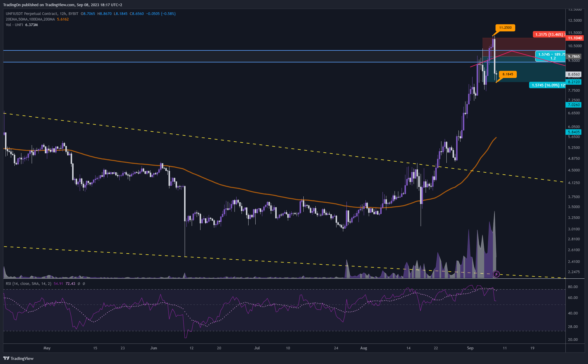The image size is (588, 364).
Task: Click the close value C8.6560 in legend
Action: coord(137,13)
